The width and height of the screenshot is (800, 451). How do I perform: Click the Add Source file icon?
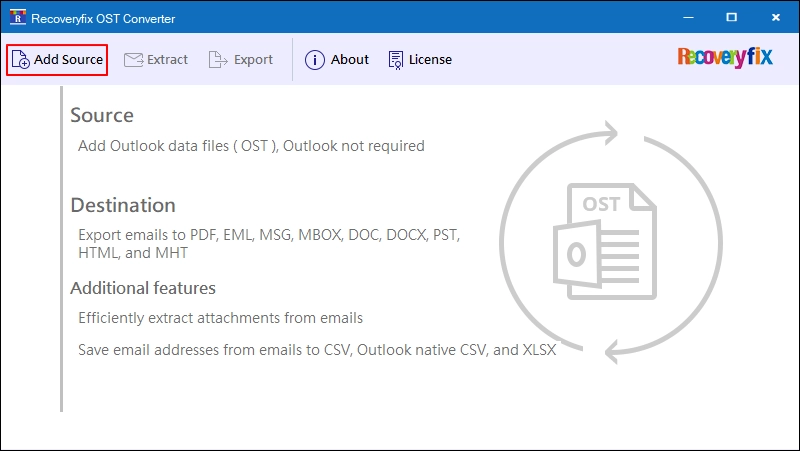click(20, 60)
